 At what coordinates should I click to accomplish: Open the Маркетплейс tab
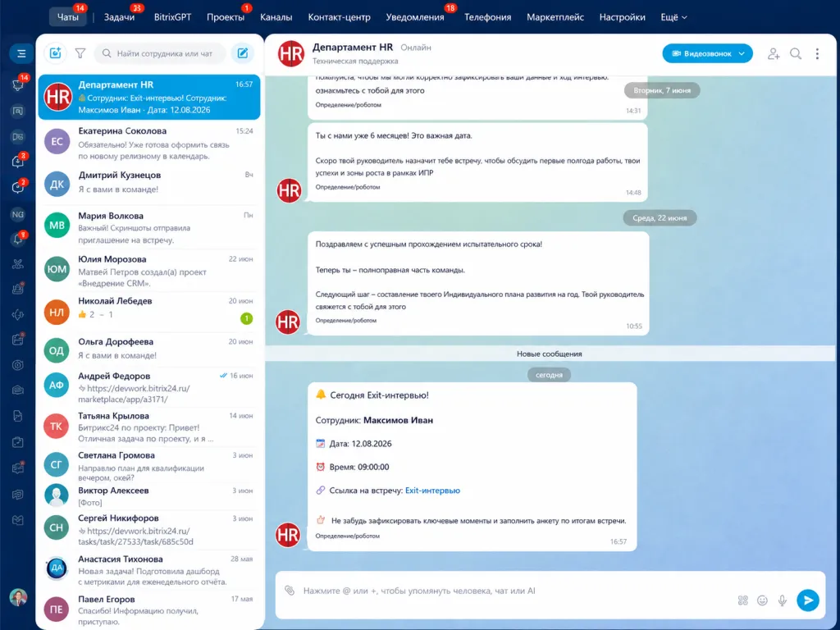(555, 17)
